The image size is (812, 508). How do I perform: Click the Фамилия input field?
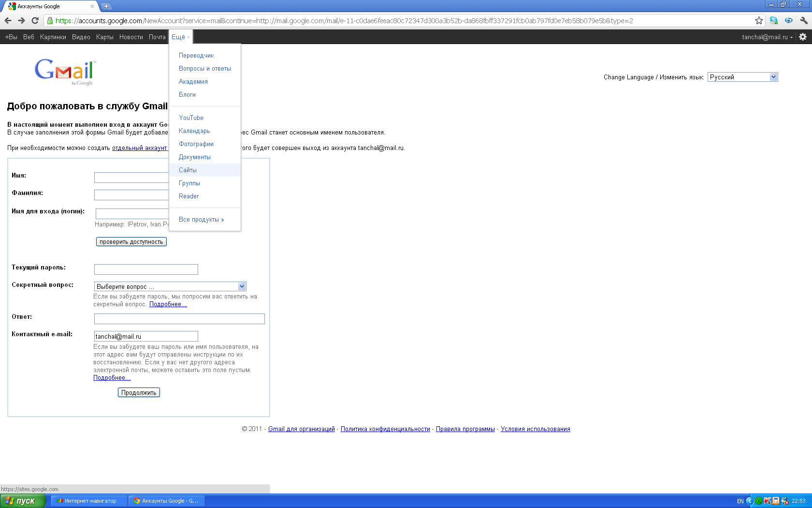coord(131,195)
